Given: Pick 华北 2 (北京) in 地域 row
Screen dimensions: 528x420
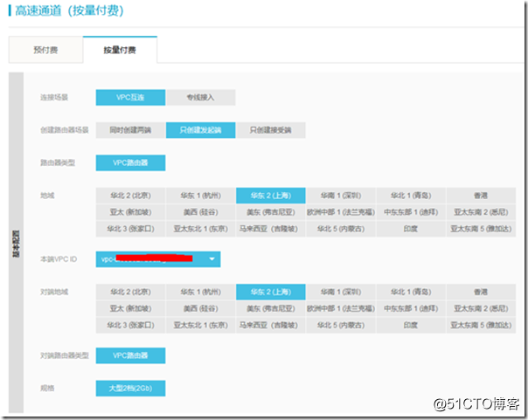Looking at the screenshot, I should 130,196.
